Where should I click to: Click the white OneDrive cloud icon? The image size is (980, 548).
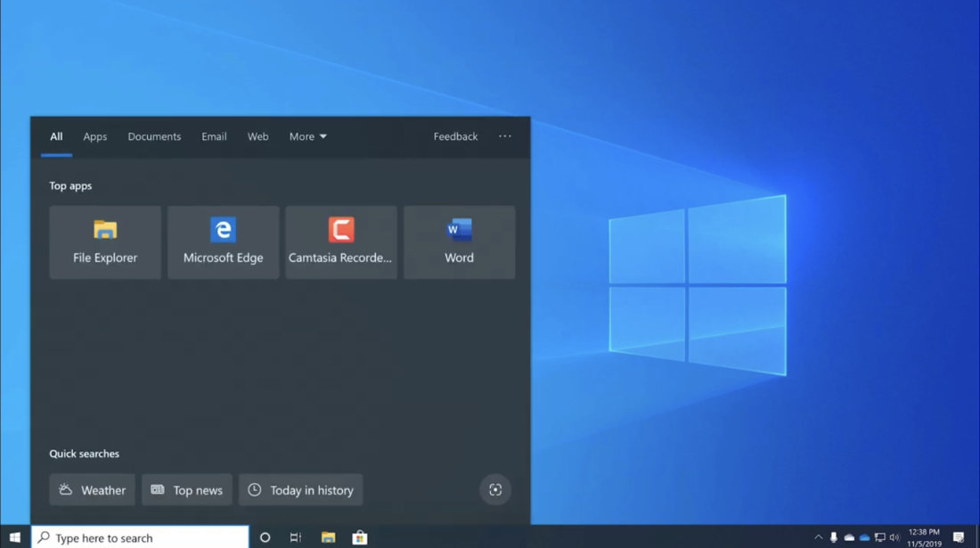pos(849,537)
